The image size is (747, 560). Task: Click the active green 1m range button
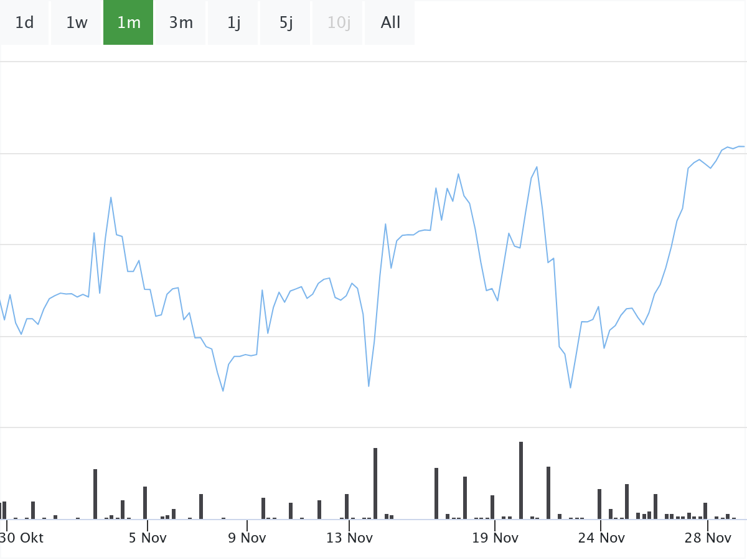(128, 23)
